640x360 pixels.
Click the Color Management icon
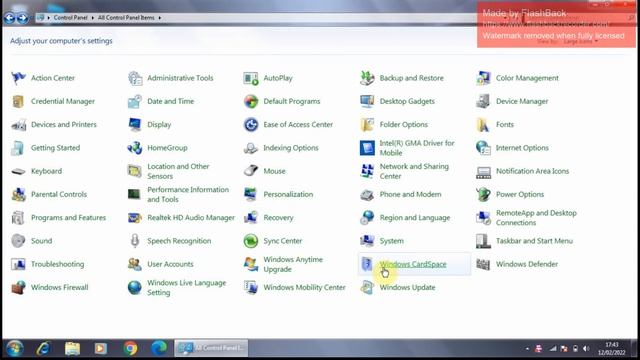(x=483, y=78)
